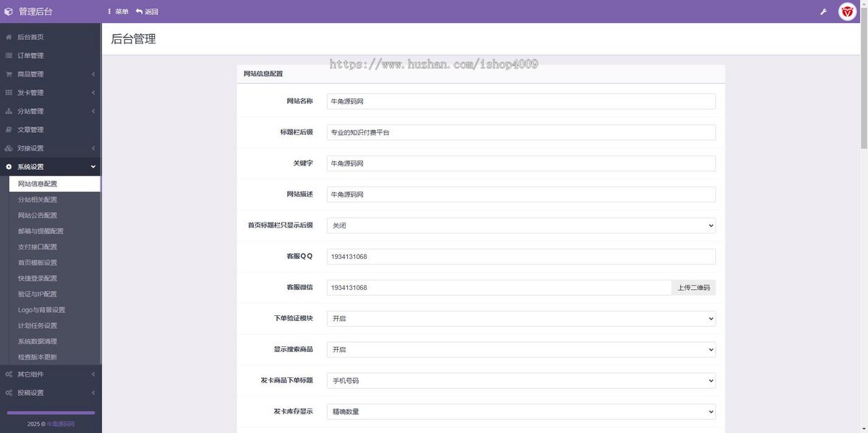Viewport: 868px width, 433px height.
Task: Focus the 网站名称 input field
Action: [521, 101]
